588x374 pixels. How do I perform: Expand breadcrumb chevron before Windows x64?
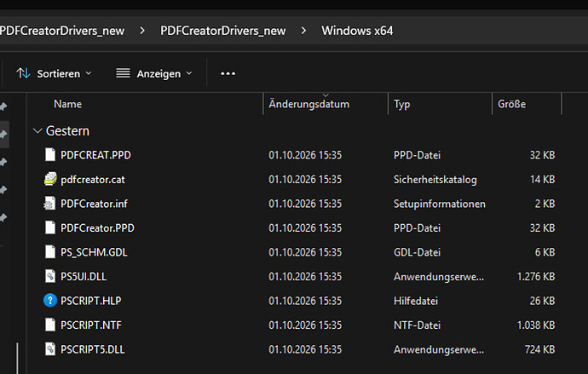coord(303,31)
